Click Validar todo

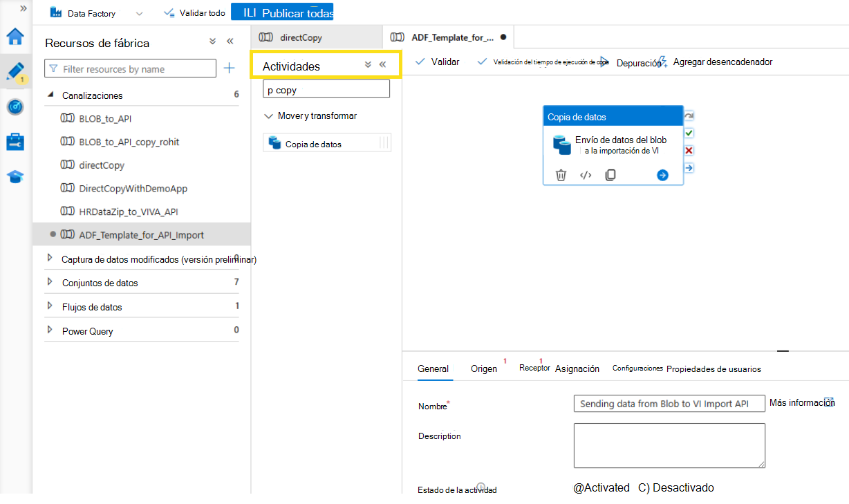pyautogui.click(x=194, y=13)
